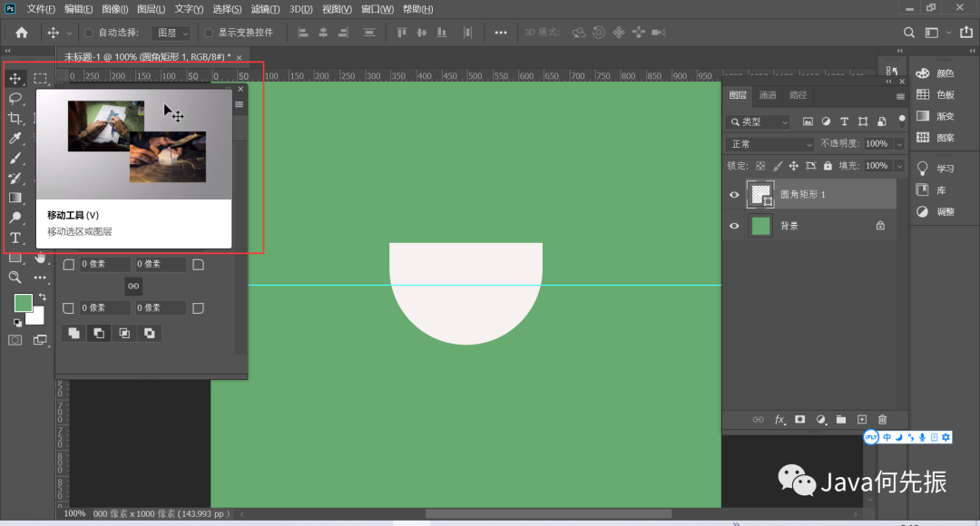
Task: Toggle visibility of the 背景 layer
Action: tap(735, 226)
